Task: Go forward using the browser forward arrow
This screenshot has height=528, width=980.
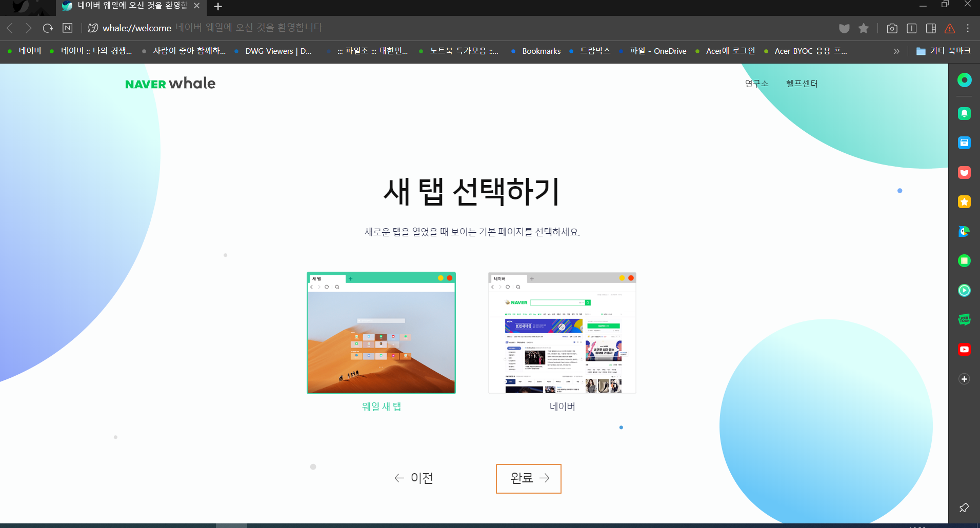Action: (x=29, y=28)
